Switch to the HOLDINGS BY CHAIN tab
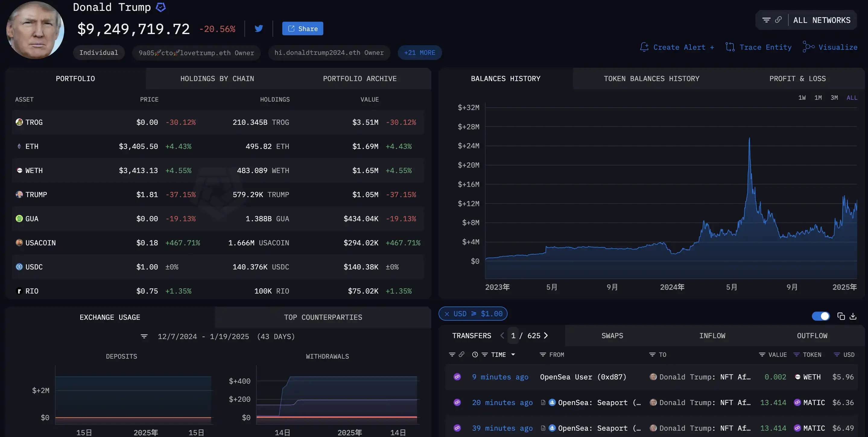868x437 pixels. click(x=217, y=78)
